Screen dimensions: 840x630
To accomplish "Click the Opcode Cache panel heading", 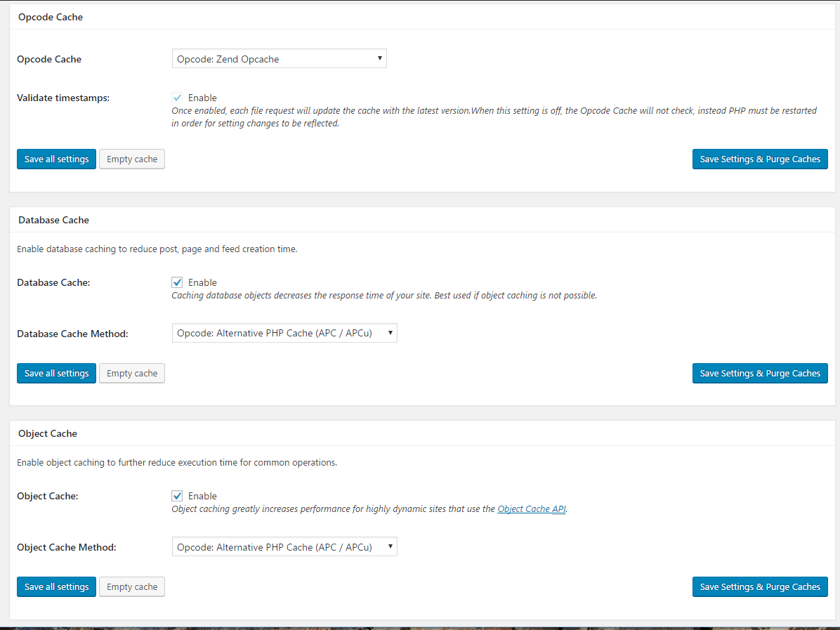I will [51, 17].
